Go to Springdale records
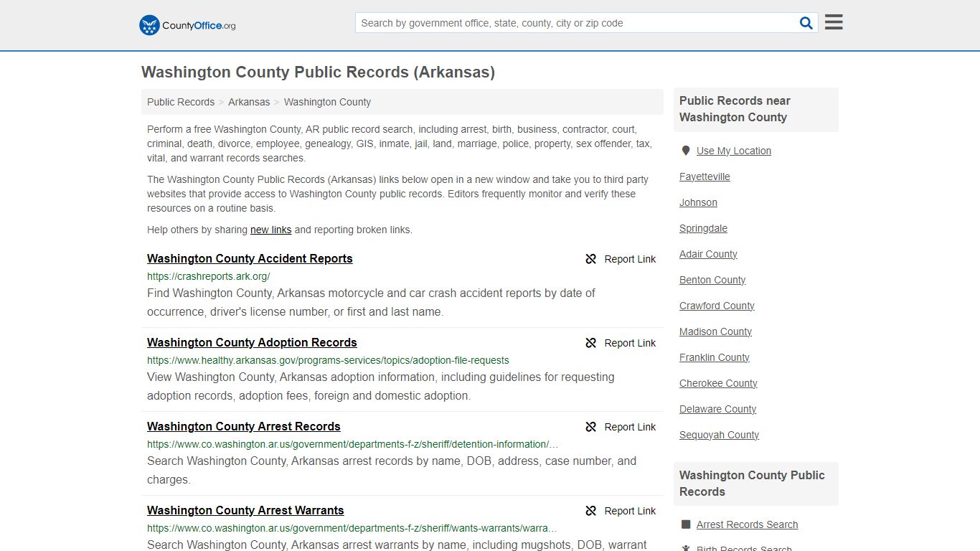This screenshot has height=551, width=980. coord(703,228)
